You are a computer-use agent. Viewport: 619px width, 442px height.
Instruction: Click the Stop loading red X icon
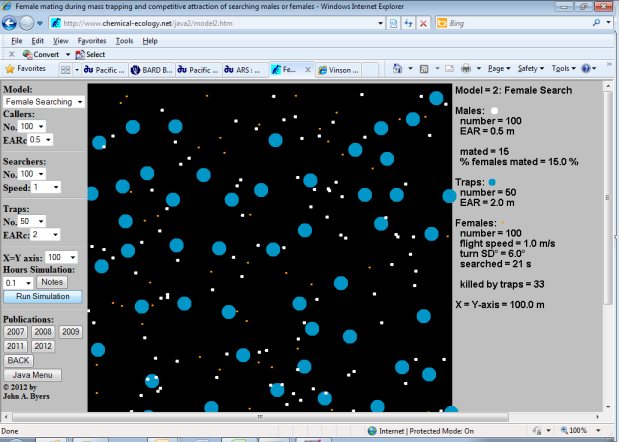coord(423,23)
